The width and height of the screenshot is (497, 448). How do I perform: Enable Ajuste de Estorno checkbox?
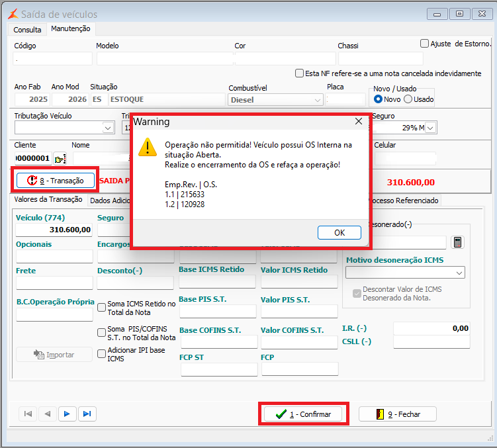tap(424, 43)
